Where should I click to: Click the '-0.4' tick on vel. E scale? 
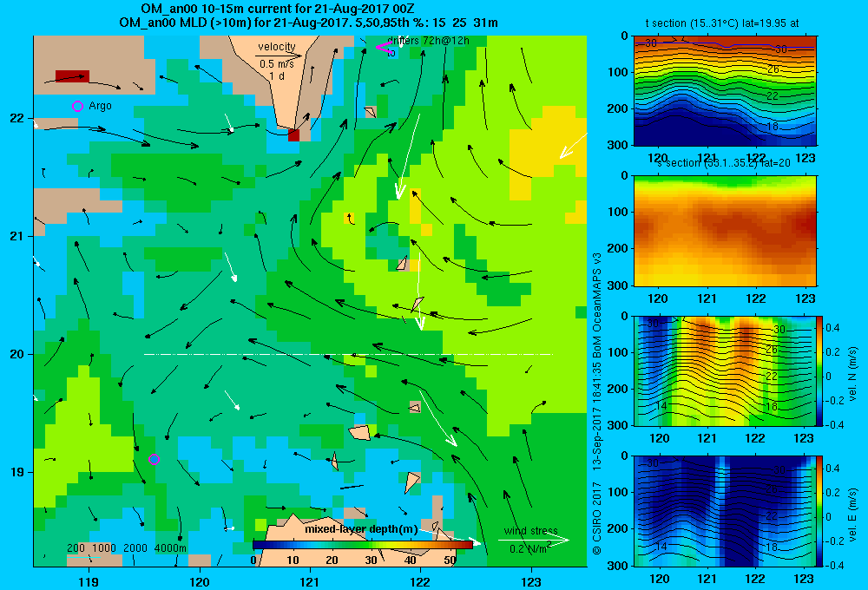click(x=833, y=565)
